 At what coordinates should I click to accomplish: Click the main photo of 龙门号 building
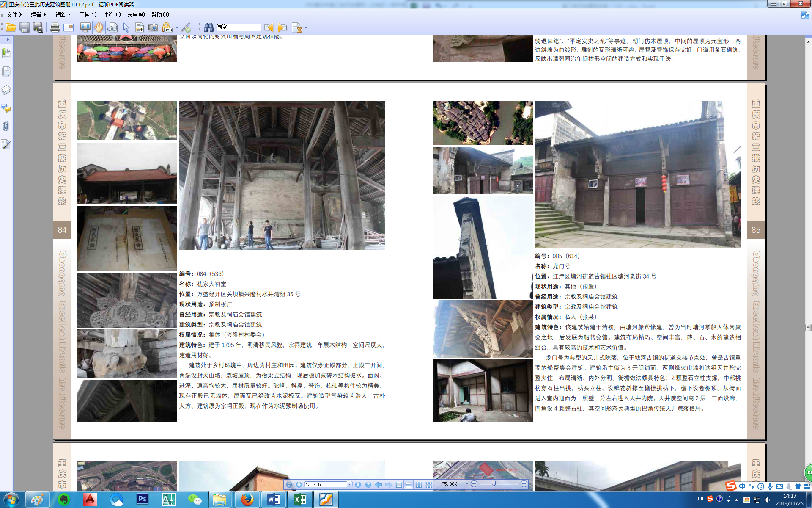[x=638, y=174]
